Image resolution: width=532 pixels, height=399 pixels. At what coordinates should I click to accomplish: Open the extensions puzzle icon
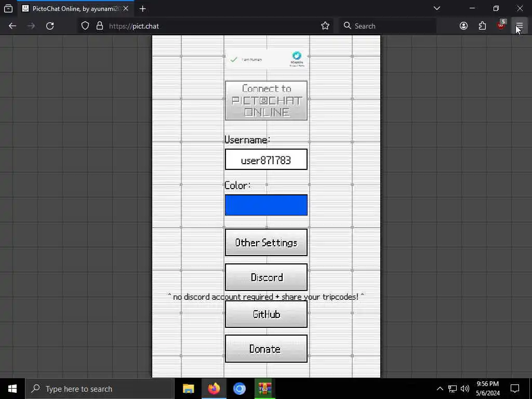click(482, 26)
